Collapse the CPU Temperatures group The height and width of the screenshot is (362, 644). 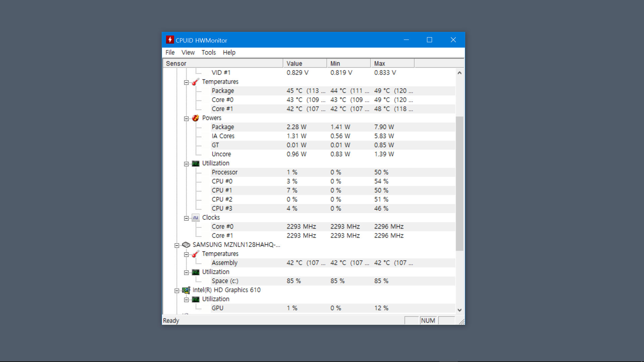(186, 82)
